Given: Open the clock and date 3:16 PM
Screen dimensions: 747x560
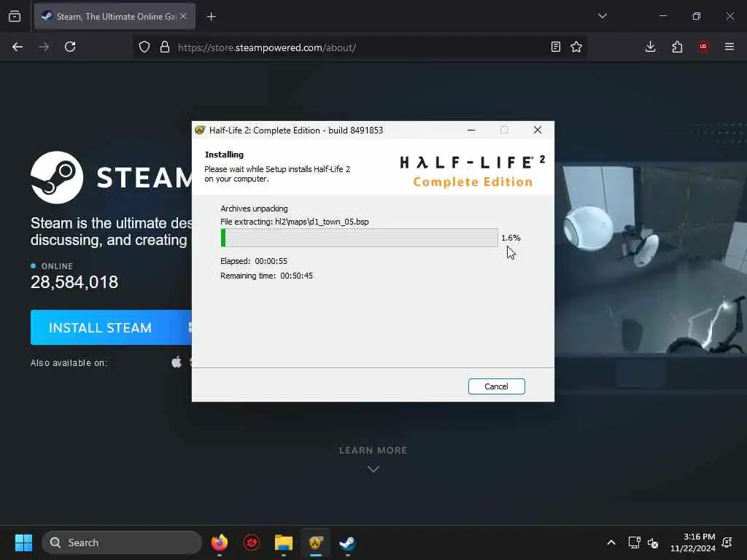Looking at the screenshot, I should point(693,542).
